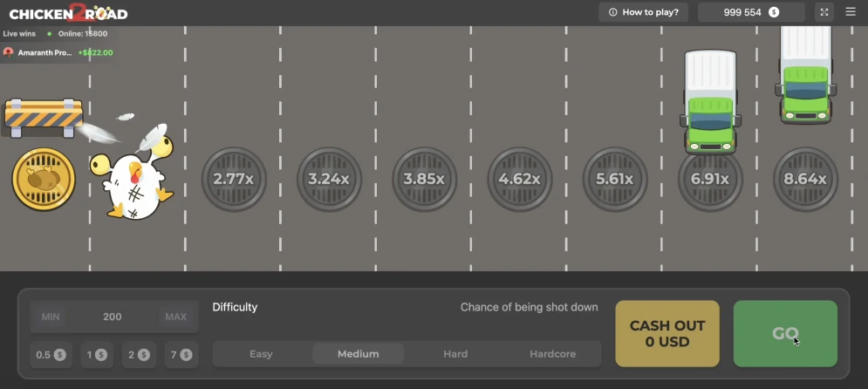
Task: Toggle the fullscreen icon
Action: pyautogui.click(x=824, y=12)
